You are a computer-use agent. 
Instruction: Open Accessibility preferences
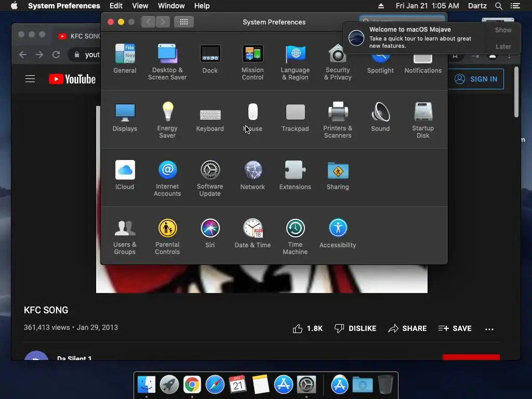pyautogui.click(x=338, y=233)
